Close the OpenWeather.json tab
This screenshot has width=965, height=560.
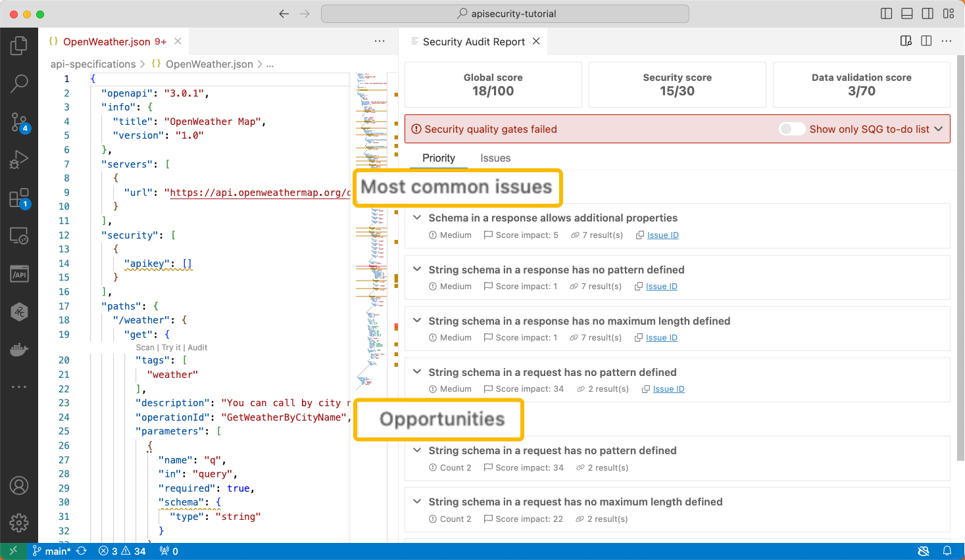pyautogui.click(x=178, y=41)
